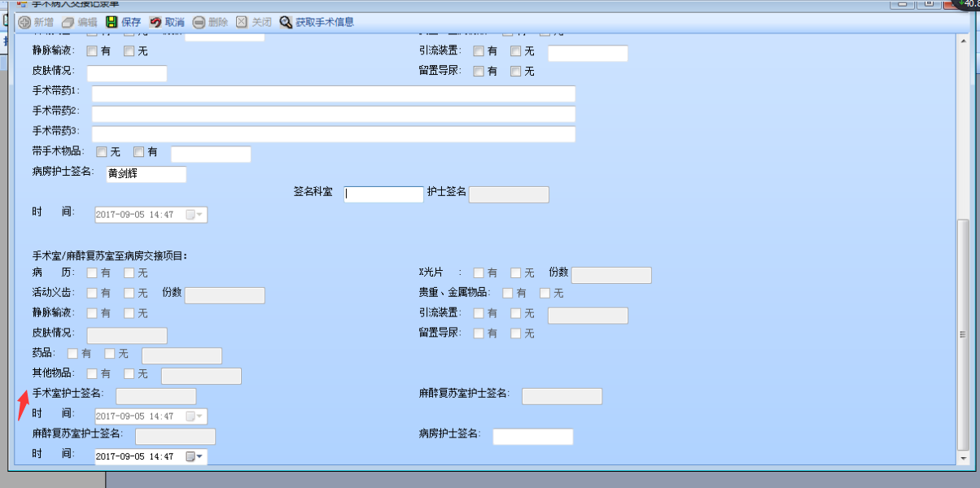The height and width of the screenshot is (488, 980).
Task: Check 无 for lower 静脉输液
Action: [129, 313]
